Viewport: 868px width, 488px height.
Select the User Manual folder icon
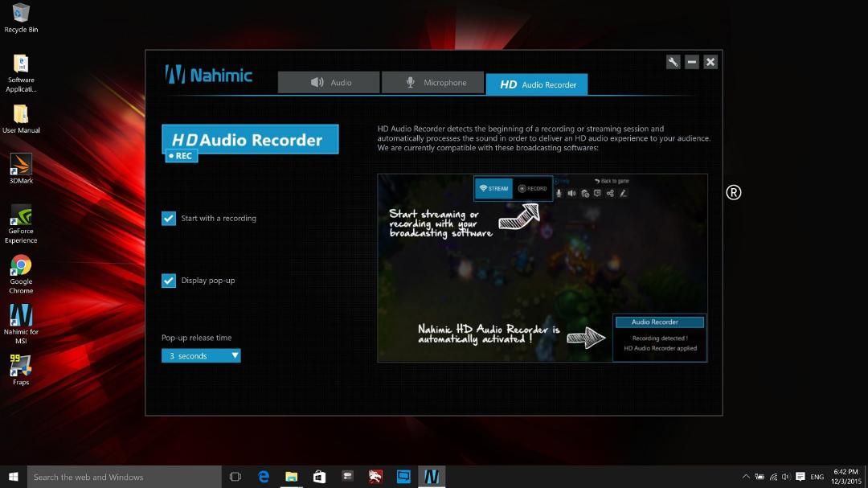click(x=21, y=119)
